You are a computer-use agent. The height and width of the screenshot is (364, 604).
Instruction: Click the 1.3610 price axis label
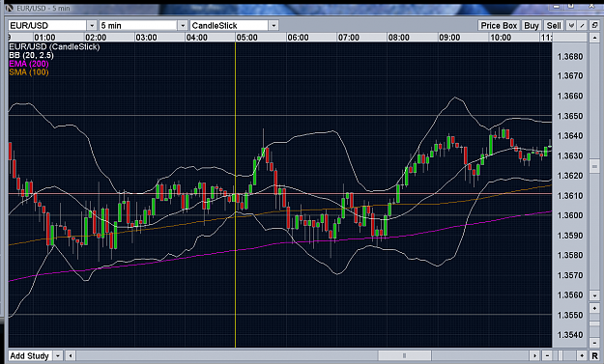coord(570,196)
